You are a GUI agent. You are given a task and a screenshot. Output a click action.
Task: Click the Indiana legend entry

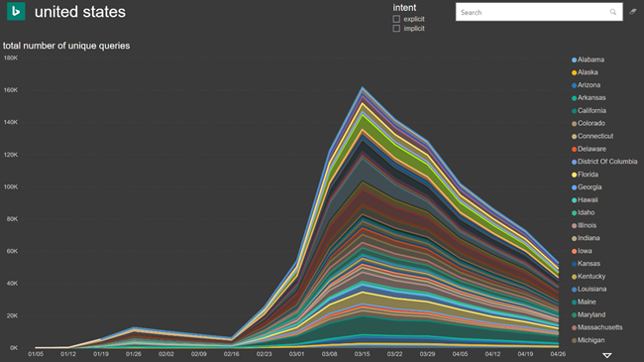pyautogui.click(x=586, y=238)
